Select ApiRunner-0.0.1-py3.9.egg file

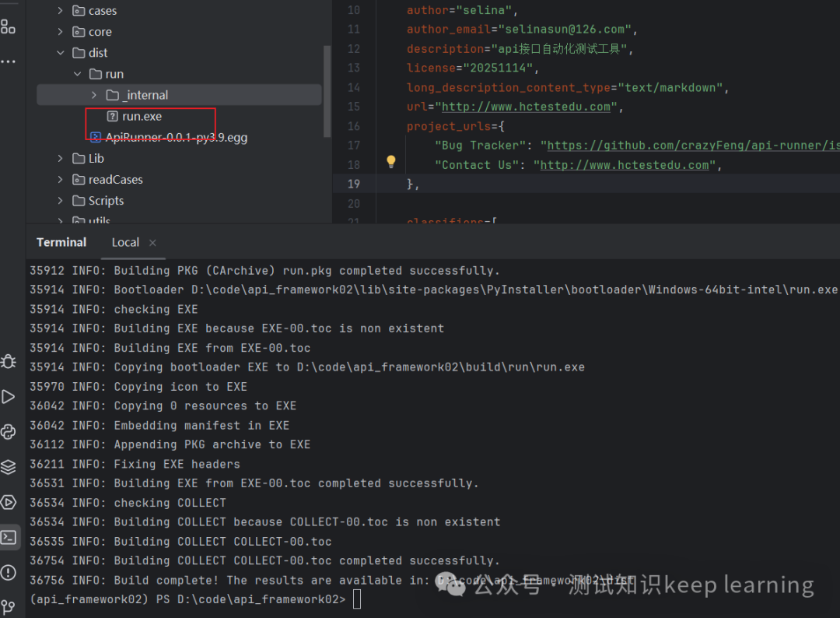[x=177, y=137]
